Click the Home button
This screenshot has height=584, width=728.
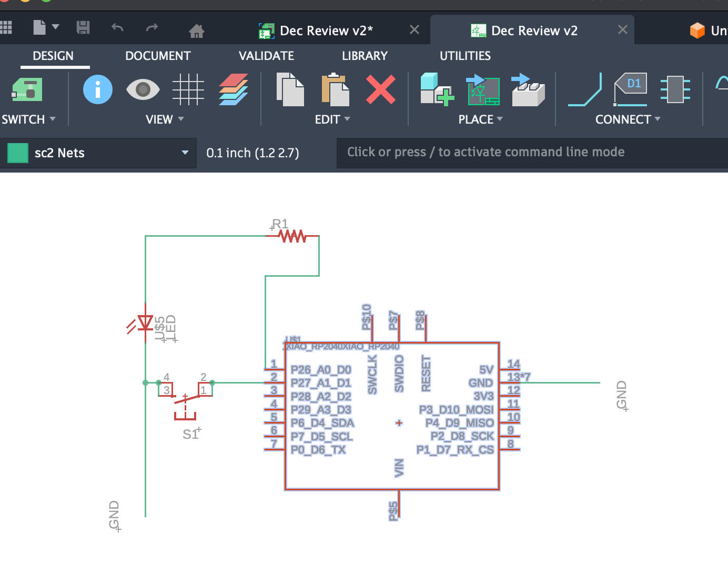coord(197,31)
